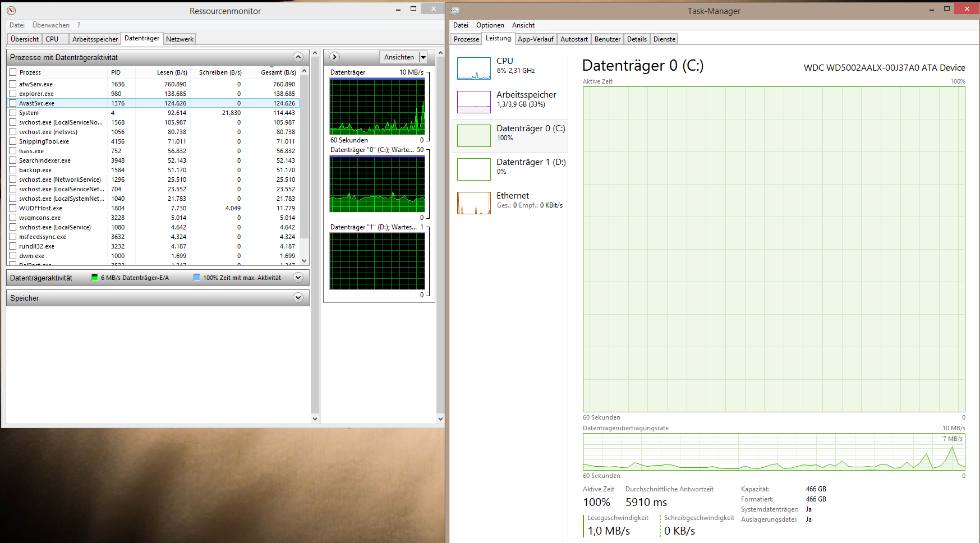The height and width of the screenshot is (543, 980).
Task: Expand the Datenträgeraktivität section
Action: [298, 278]
